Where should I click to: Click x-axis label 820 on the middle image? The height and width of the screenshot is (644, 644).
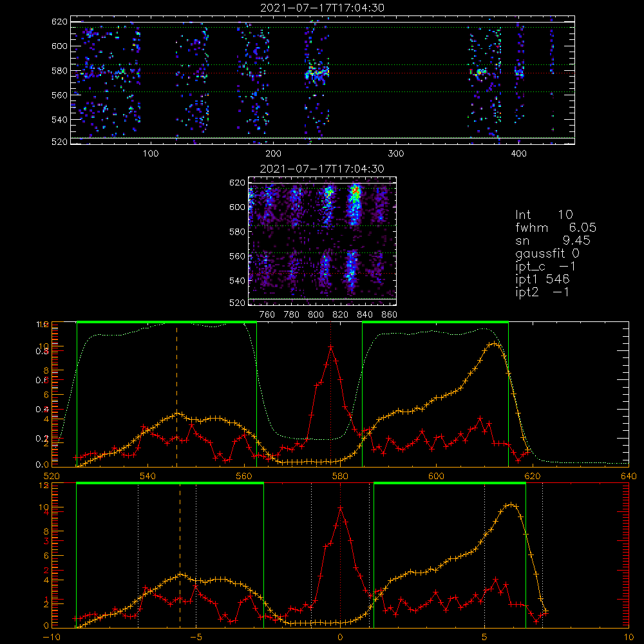tap(341, 315)
